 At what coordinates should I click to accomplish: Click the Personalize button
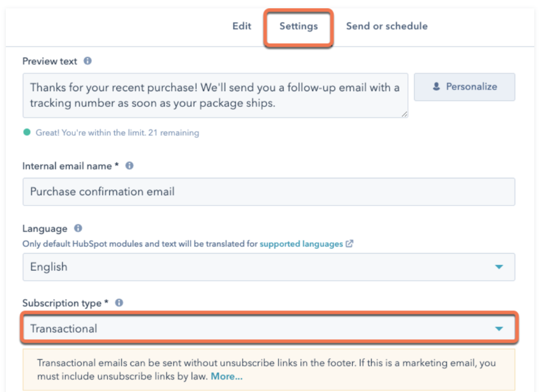point(464,86)
